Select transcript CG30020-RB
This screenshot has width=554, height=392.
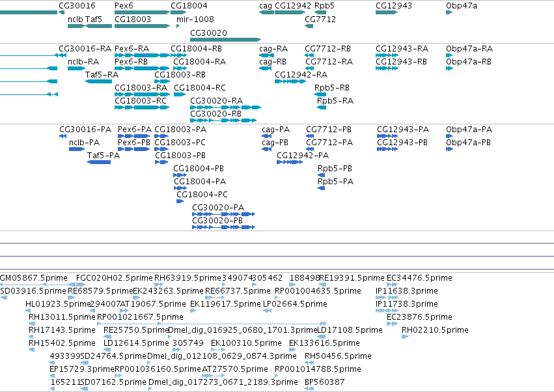(216, 113)
